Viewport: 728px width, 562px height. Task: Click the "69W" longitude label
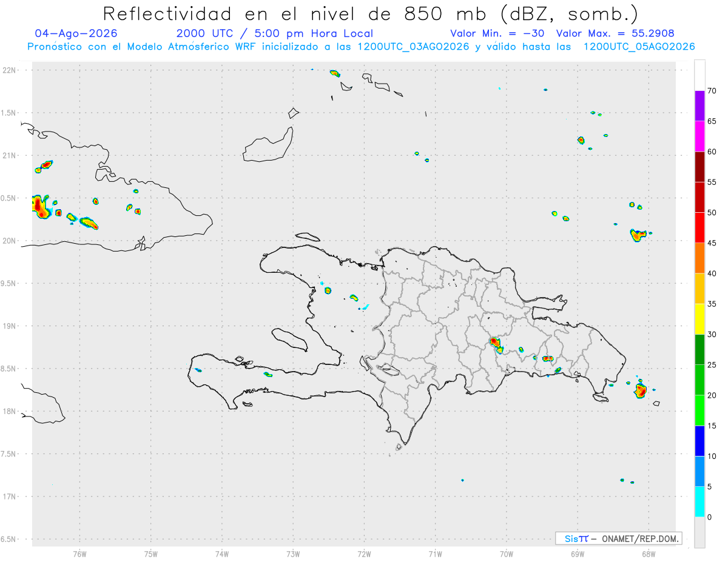[x=578, y=554]
